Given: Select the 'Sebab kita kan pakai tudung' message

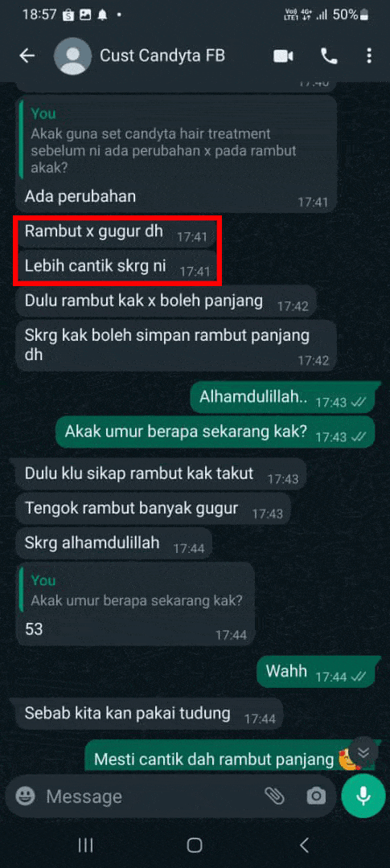Looking at the screenshot, I should point(149,714).
